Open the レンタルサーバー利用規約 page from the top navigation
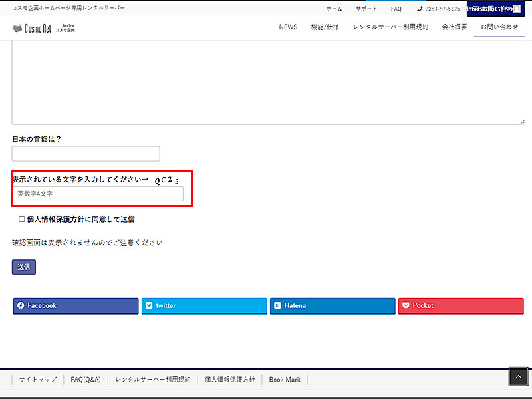 390,27
